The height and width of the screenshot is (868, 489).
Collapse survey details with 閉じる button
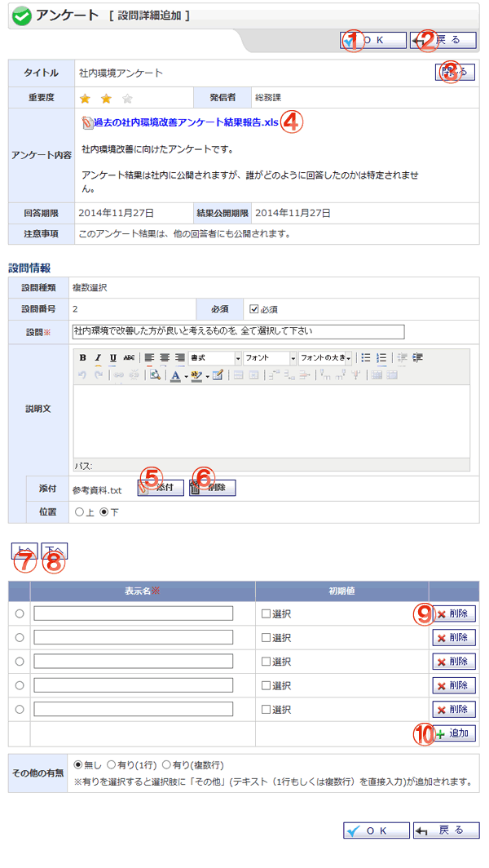(455, 72)
